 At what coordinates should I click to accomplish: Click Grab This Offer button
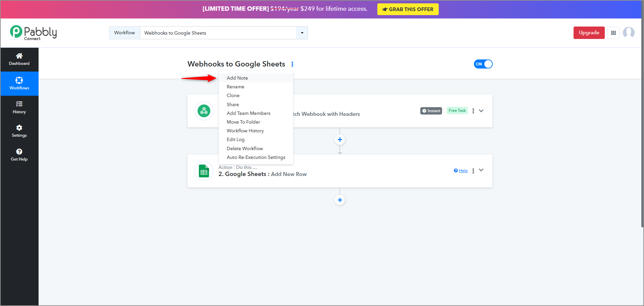408,9
